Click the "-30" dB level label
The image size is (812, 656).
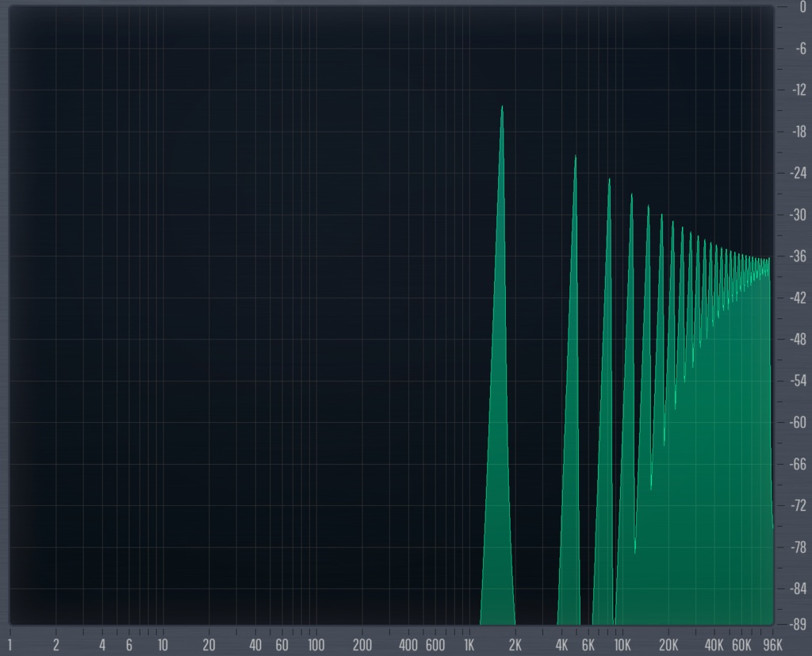799,214
